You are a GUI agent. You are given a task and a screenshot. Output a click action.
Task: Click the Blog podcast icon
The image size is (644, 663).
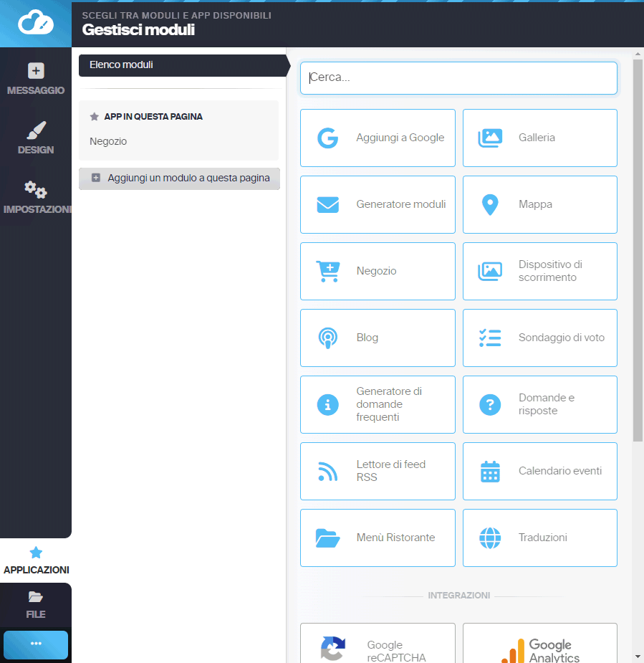[328, 338]
